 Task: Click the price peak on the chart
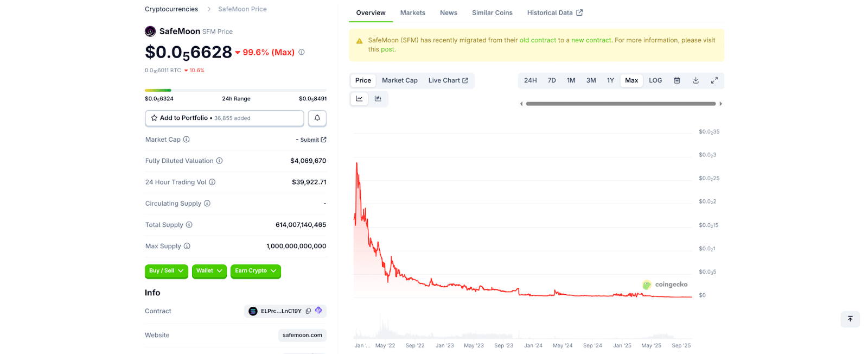click(356, 163)
